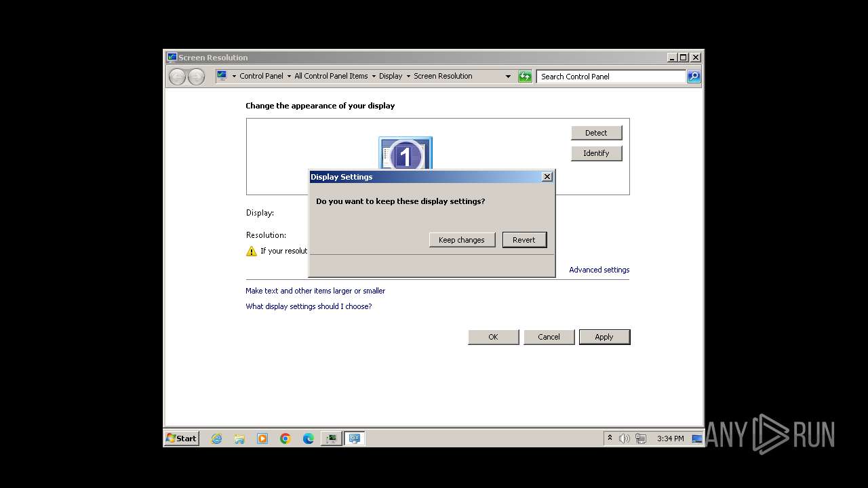The height and width of the screenshot is (488, 868).
Task: Focus the Search Control Panel field
Action: 611,77
